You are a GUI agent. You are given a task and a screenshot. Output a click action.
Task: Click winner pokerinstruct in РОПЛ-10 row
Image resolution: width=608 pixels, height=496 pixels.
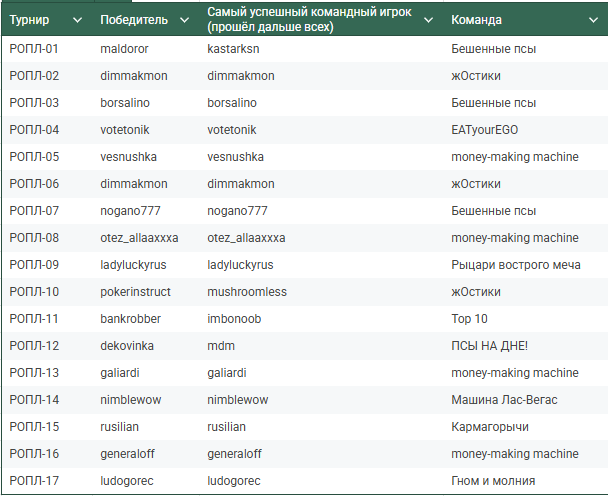pyautogui.click(x=136, y=292)
